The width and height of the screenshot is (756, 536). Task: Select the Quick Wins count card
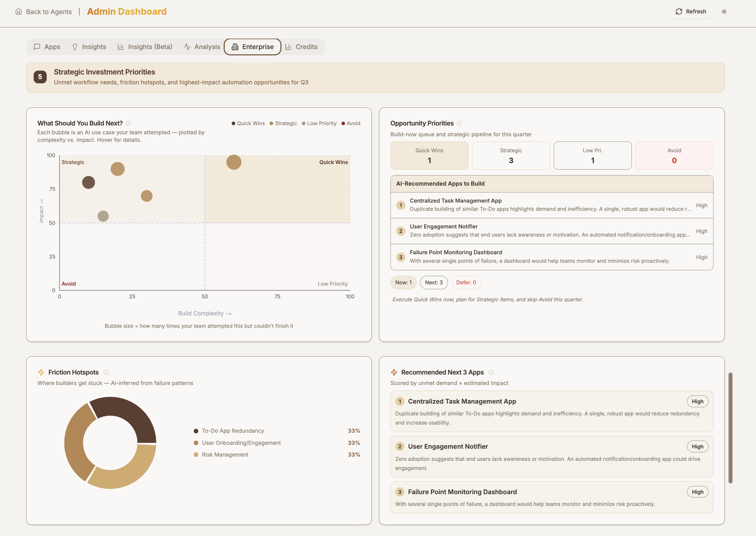[x=429, y=156]
